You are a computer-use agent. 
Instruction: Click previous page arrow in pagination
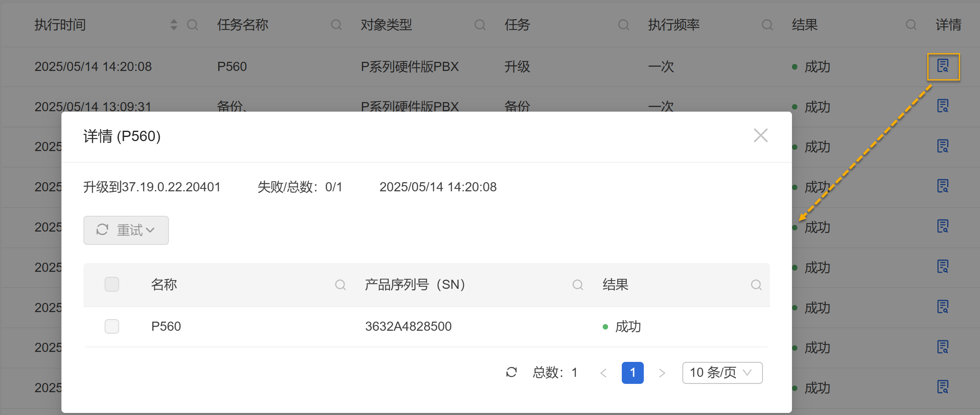coord(604,373)
